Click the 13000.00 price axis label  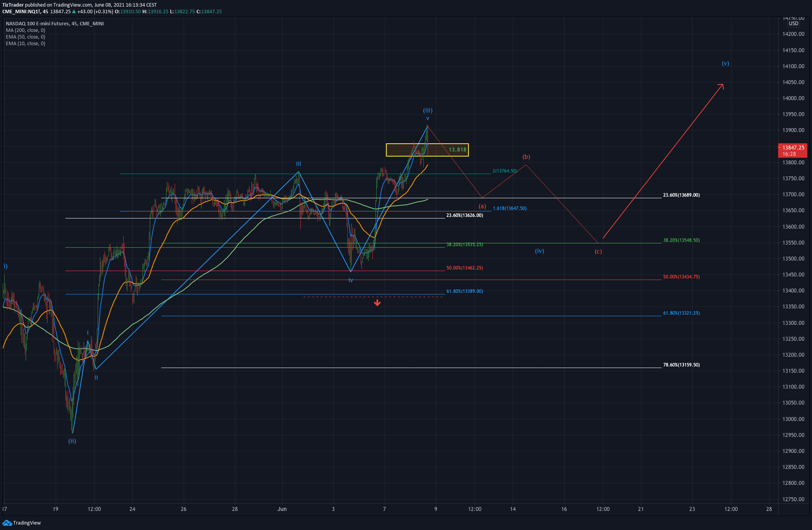tap(793, 419)
